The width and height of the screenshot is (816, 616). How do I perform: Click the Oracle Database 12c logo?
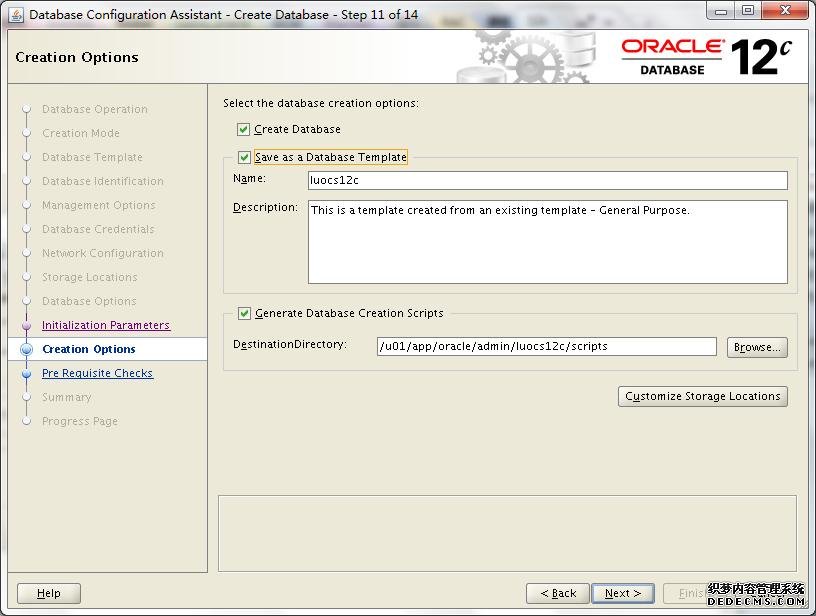point(706,56)
